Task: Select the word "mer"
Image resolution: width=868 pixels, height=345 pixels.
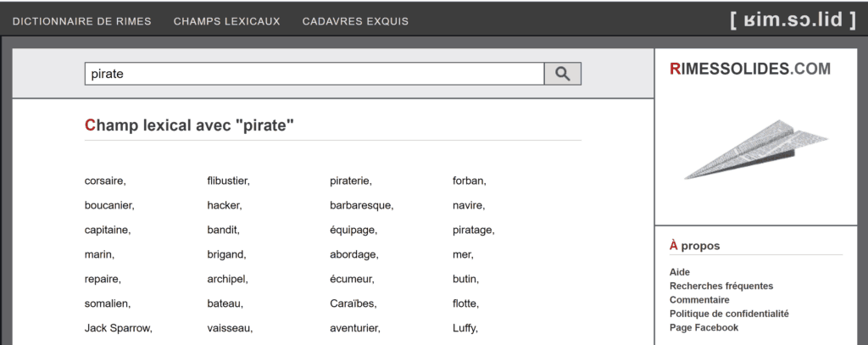Action: [462, 255]
